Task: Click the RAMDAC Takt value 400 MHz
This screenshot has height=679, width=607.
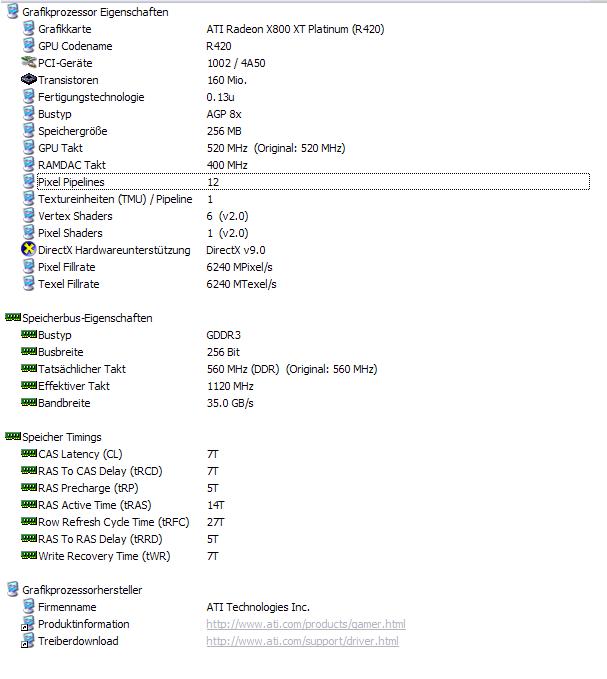Action: pyautogui.click(x=227, y=165)
